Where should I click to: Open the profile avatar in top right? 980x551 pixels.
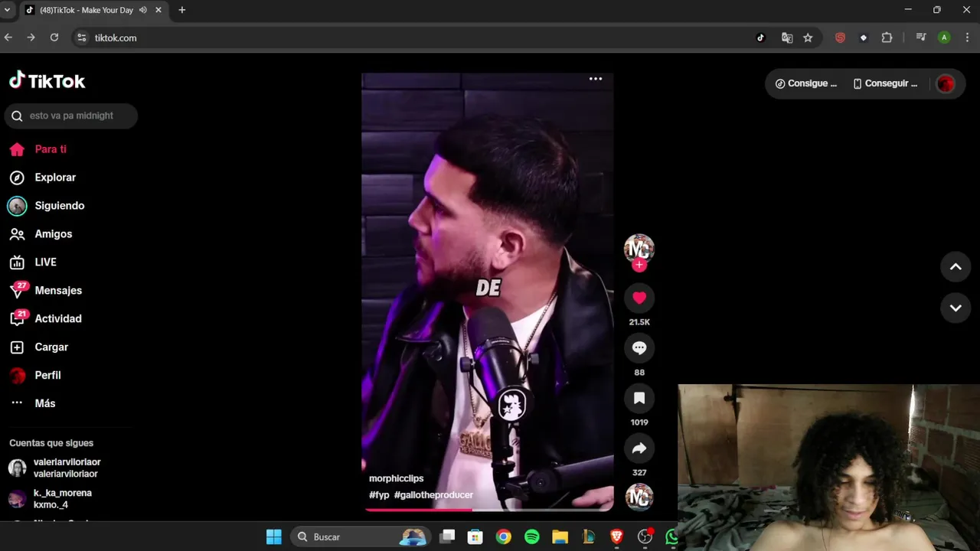coord(946,83)
